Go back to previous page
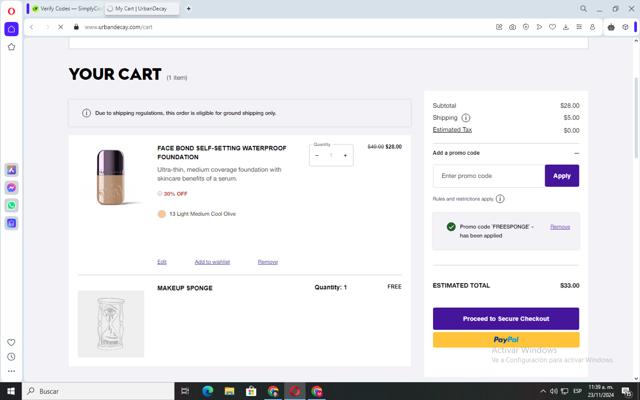The height and width of the screenshot is (400, 640). 31,27
